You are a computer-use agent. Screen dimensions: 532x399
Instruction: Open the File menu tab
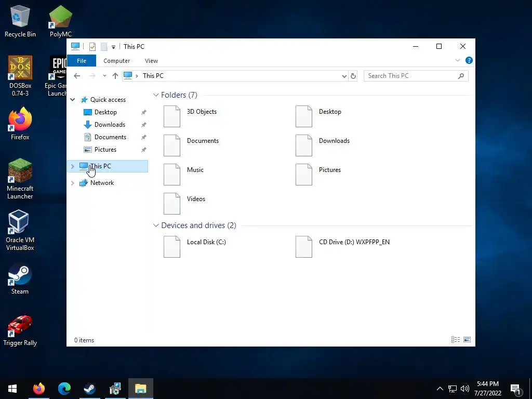pos(82,61)
